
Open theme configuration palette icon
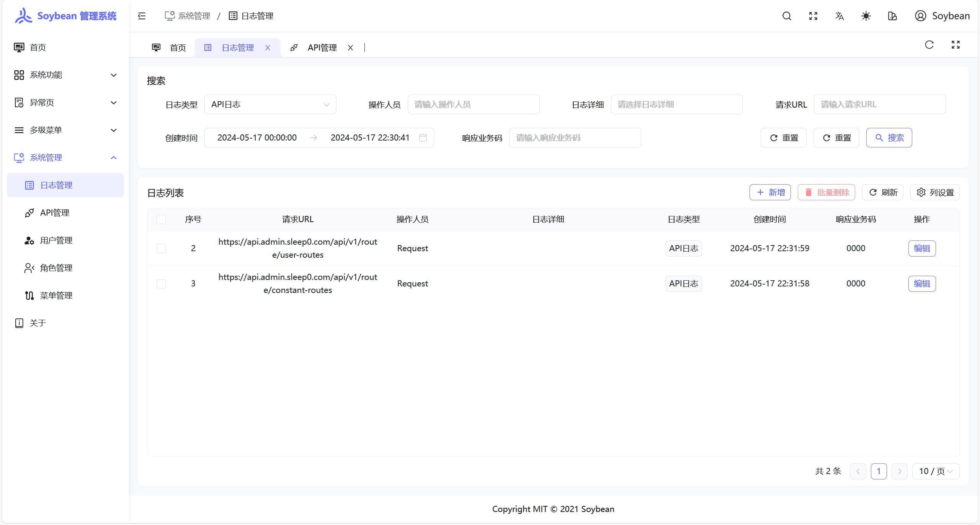click(x=892, y=16)
